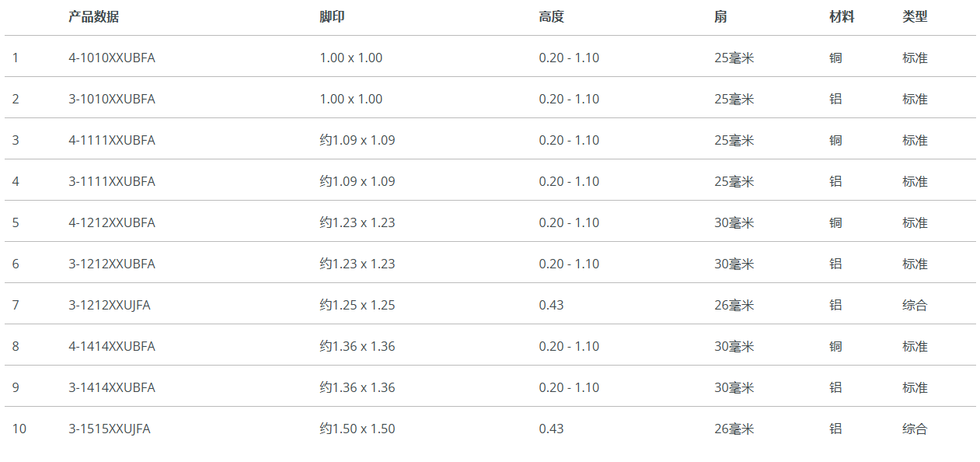The height and width of the screenshot is (462, 980).
Task: Select the 铜 material in row 8
Action: coord(835,346)
